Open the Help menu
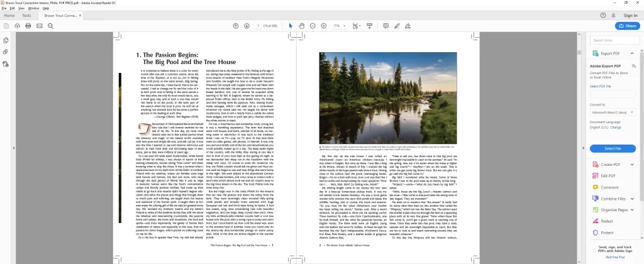The image size is (644, 264). pos(45,8)
